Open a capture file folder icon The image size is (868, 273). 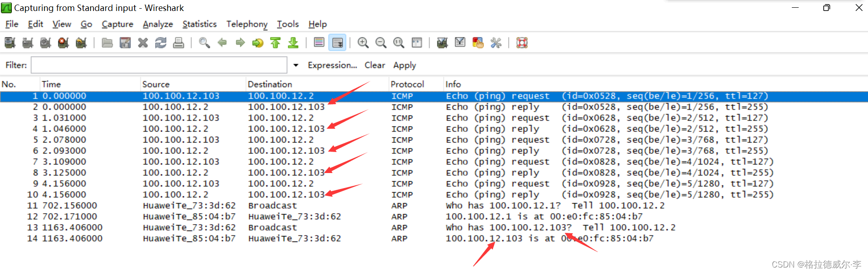[107, 43]
